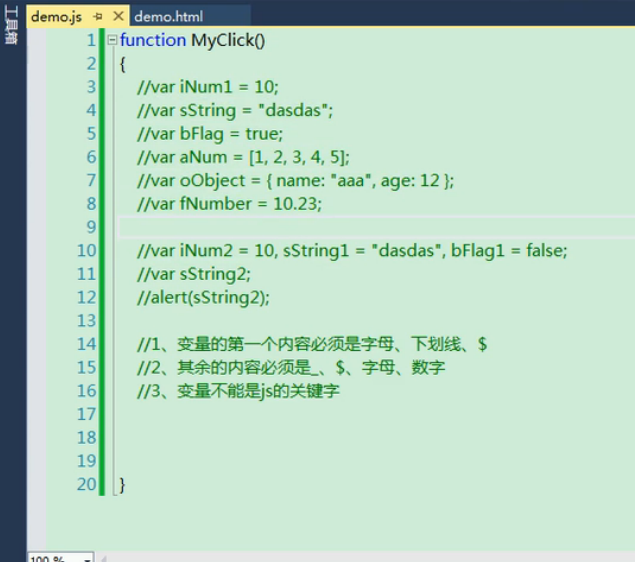The width and height of the screenshot is (635, 562).
Task: Click the Chinese comment starting with '//1、'
Action: 312,344
